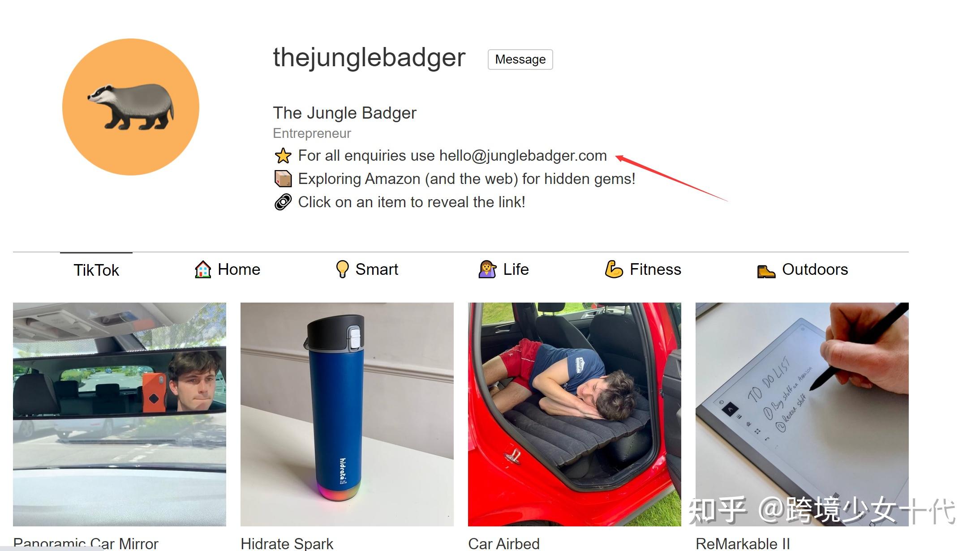Open the Car Airbed product image
Viewport: 980px width, 551px height.
coord(575,414)
